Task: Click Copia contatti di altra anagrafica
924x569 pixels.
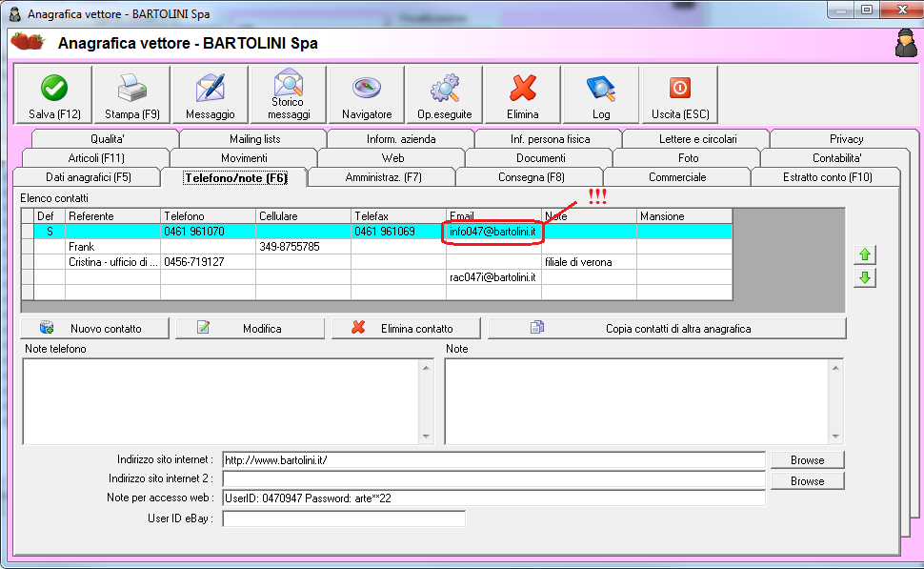Action: tap(667, 329)
